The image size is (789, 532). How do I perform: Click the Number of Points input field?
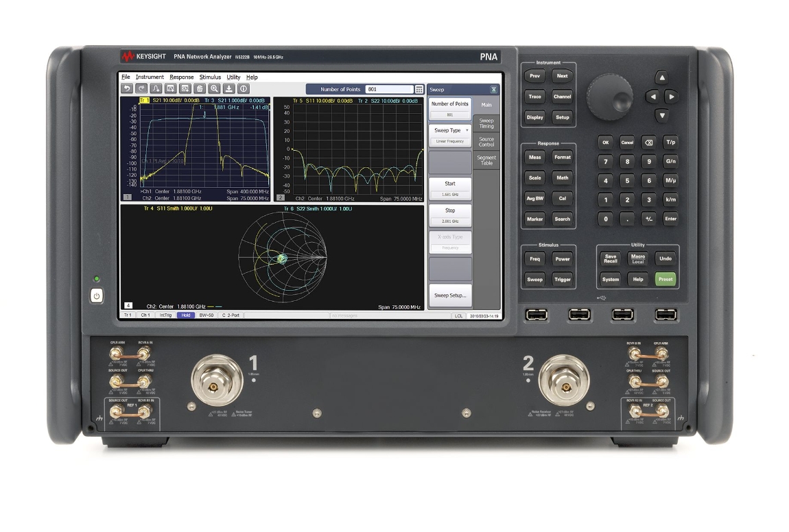coord(388,89)
